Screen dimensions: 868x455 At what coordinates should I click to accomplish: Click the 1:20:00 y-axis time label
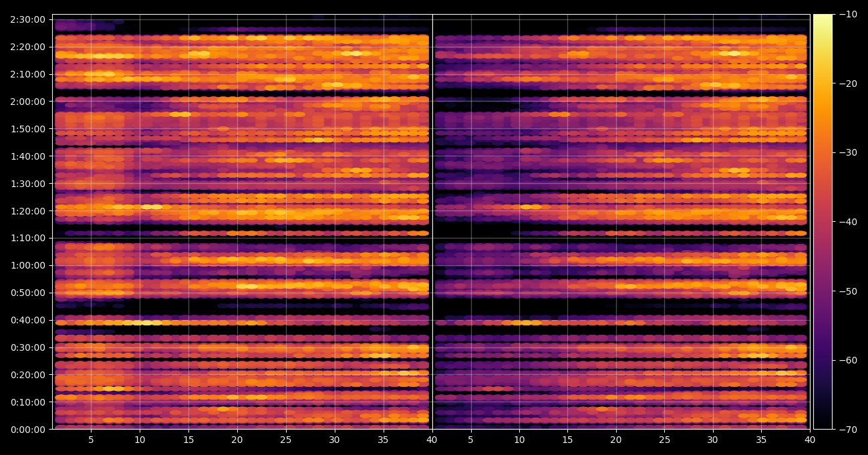tap(28, 211)
